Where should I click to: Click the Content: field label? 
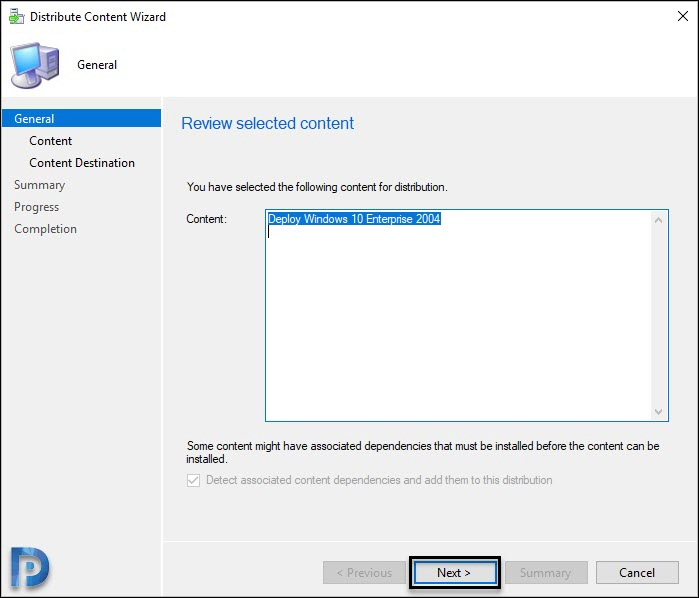tap(206, 219)
